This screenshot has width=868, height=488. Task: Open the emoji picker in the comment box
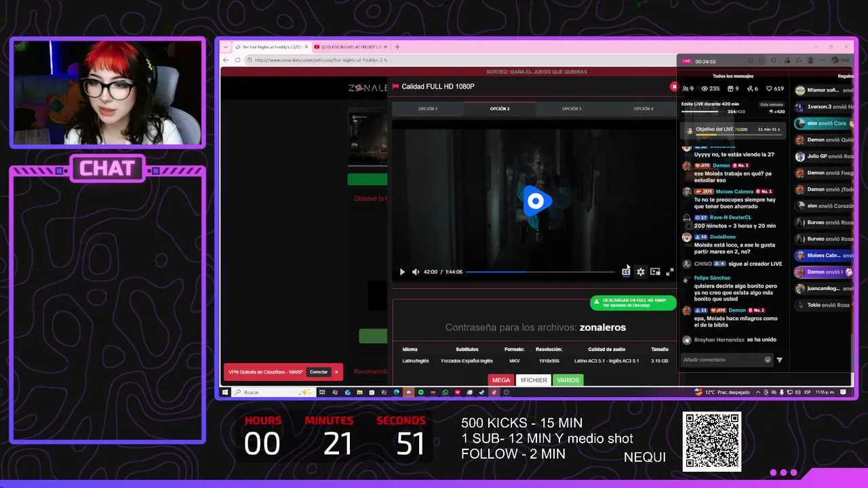pos(768,360)
